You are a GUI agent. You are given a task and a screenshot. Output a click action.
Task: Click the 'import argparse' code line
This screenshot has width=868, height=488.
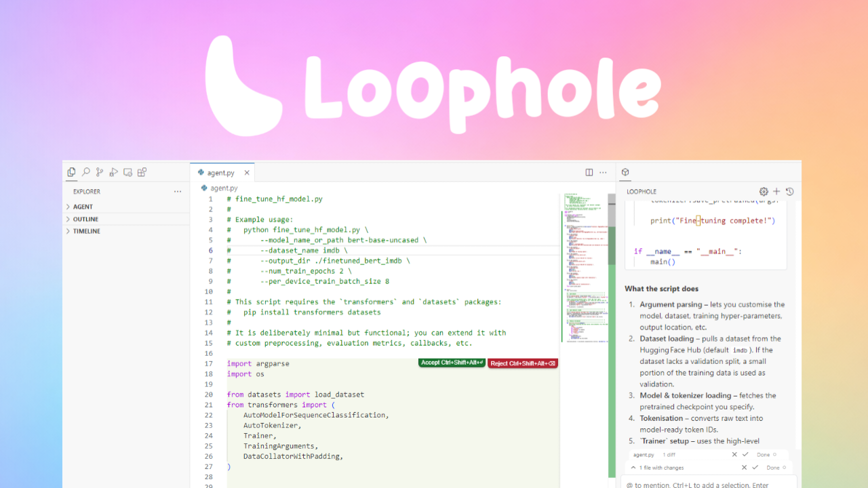pos(258,363)
